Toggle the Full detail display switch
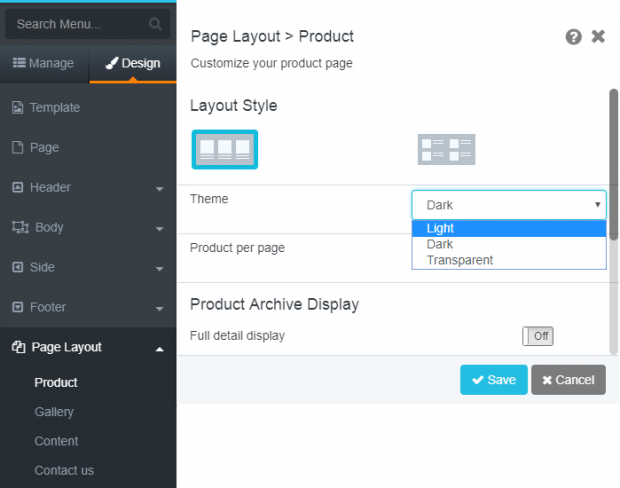This screenshot has height=488, width=620. coord(537,336)
